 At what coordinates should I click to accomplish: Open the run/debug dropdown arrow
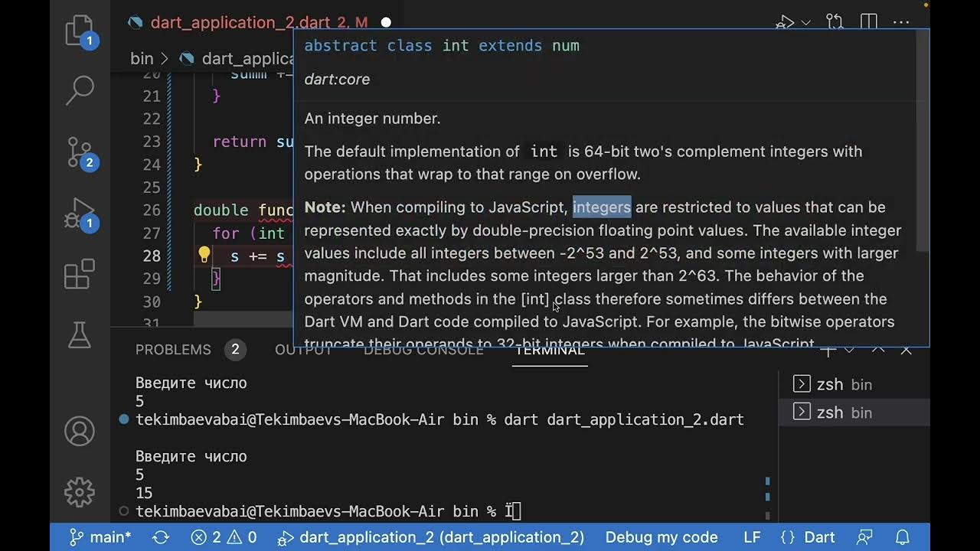tap(805, 23)
